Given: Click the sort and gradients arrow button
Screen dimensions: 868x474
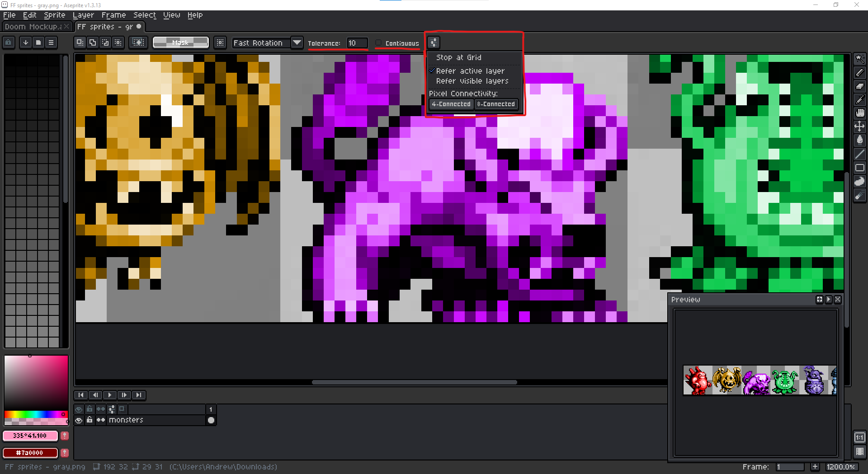Looking at the screenshot, I should tap(26, 42).
